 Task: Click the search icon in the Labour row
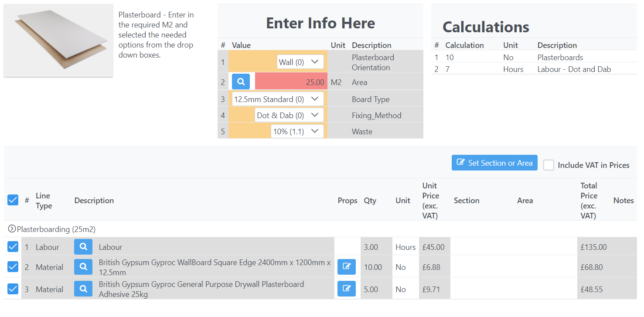(83, 247)
